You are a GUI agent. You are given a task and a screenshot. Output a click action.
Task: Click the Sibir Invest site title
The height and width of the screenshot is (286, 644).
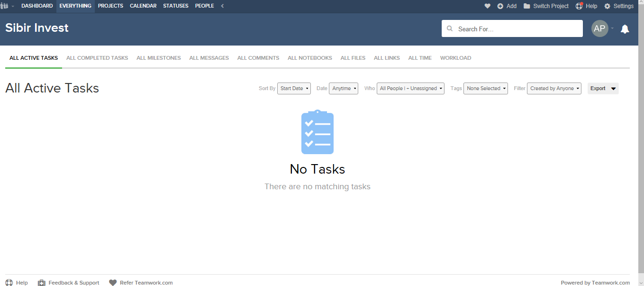click(37, 28)
